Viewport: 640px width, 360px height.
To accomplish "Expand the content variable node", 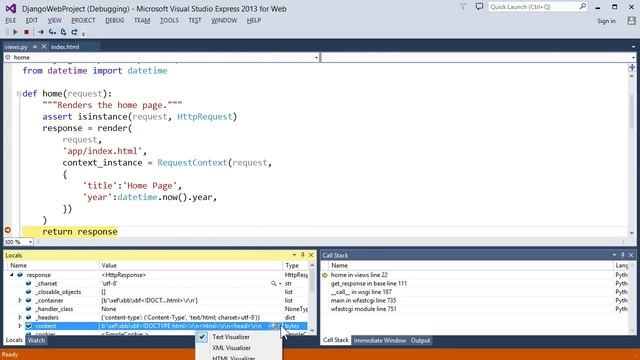I will point(20,326).
